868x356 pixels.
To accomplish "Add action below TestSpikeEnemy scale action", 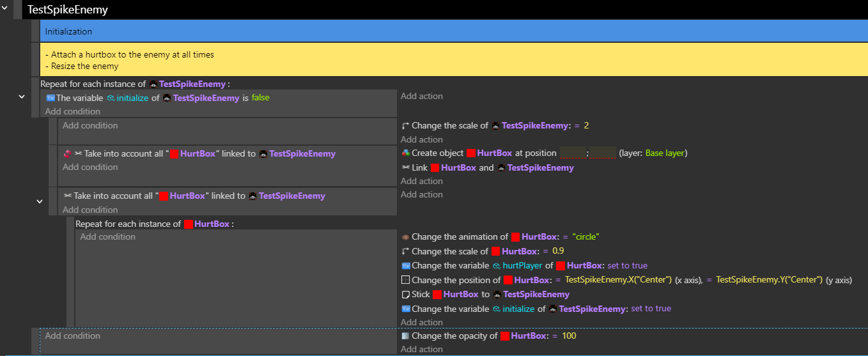I will [x=422, y=139].
